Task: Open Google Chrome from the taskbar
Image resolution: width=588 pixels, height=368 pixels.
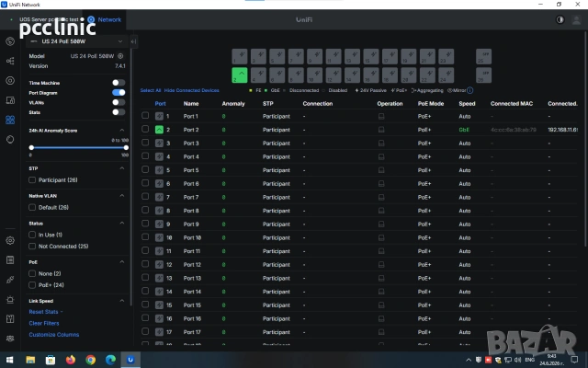Action: click(90, 360)
